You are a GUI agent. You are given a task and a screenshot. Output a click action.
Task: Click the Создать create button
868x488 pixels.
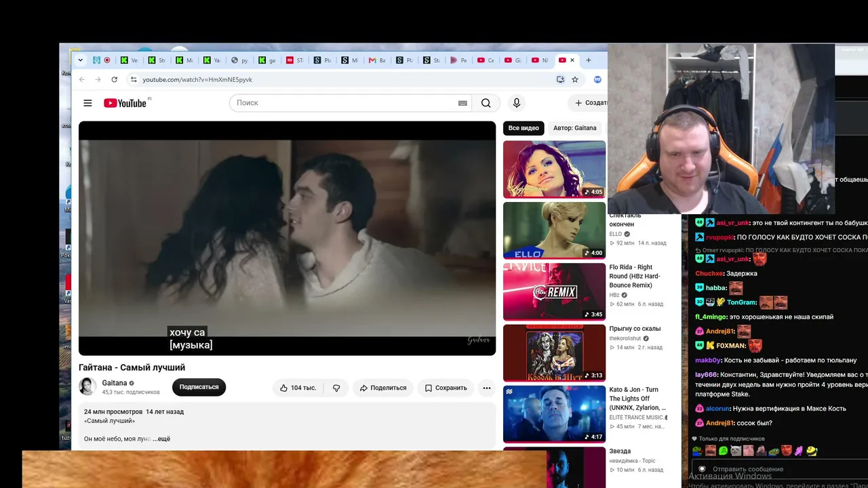(x=589, y=103)
